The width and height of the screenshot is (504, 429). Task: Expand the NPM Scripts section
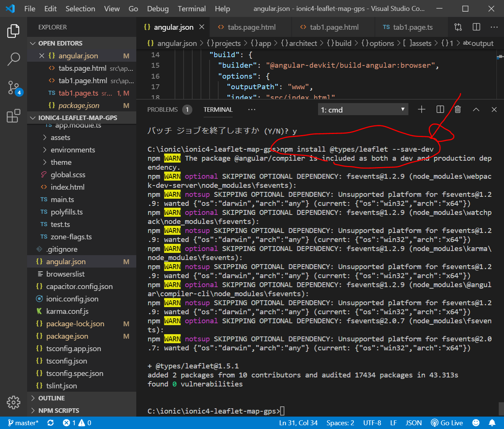(x=82, y=411)
